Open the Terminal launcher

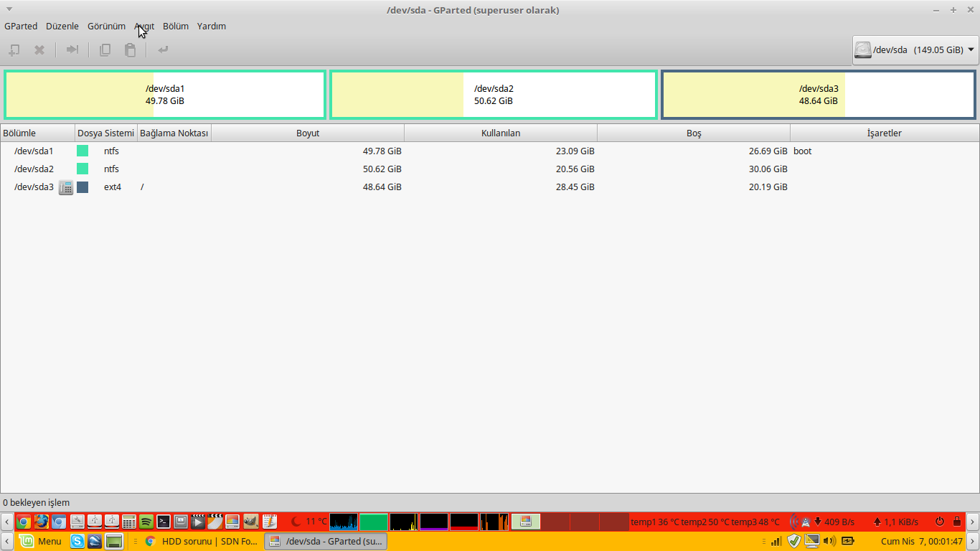pyautogui.click(x=164, y=522)
